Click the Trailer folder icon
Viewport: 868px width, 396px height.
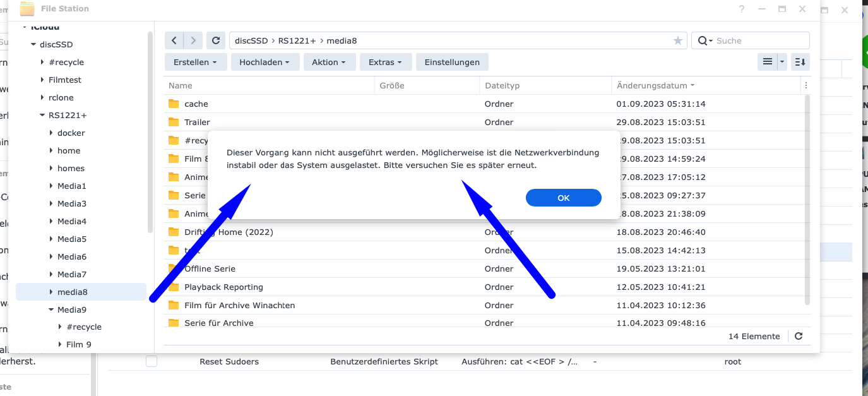coord(174,122)
